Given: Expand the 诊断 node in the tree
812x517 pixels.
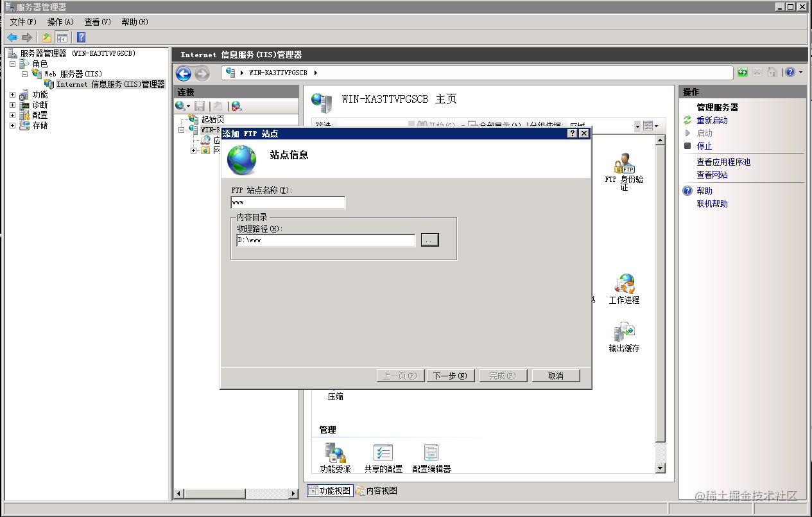Looking at the screenshot, I should click(x=12, y=105).
